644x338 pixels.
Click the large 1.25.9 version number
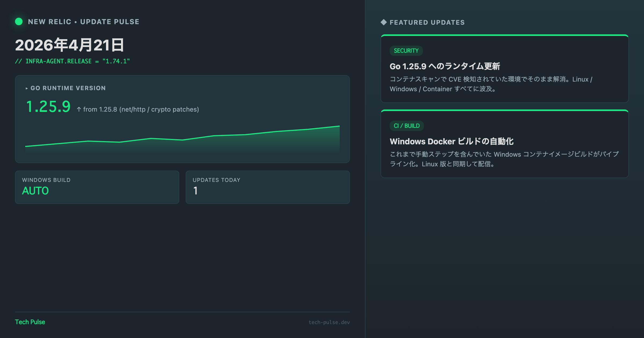tap(48, 106)
